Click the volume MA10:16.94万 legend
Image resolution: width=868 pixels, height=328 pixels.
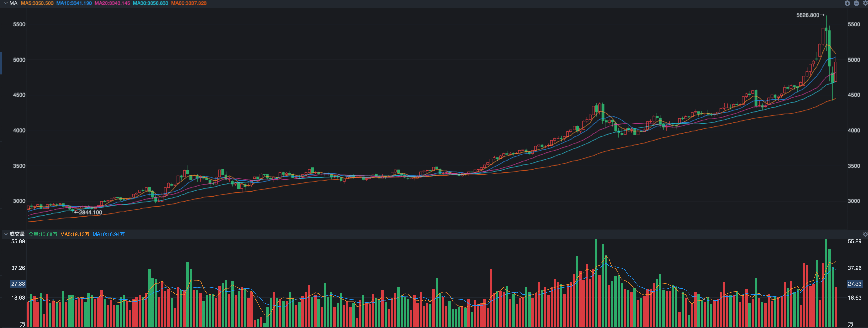108,234
